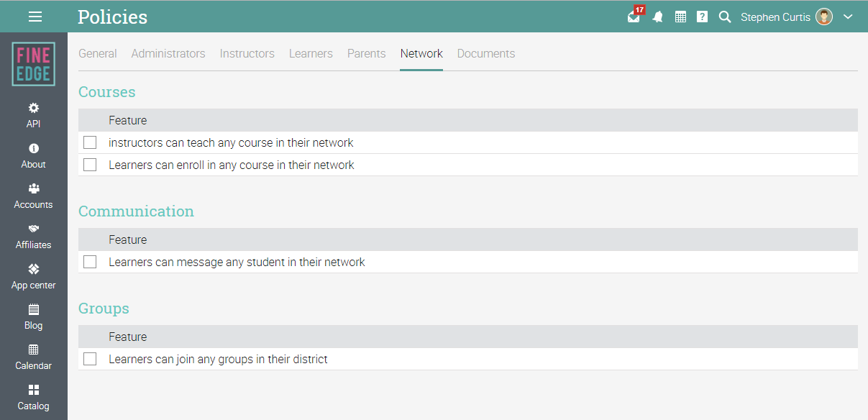Image resolution: width=868 pixels, height=420 pixels.
Task: Open App center in the sidebar
Action: (x=34, y=276)
